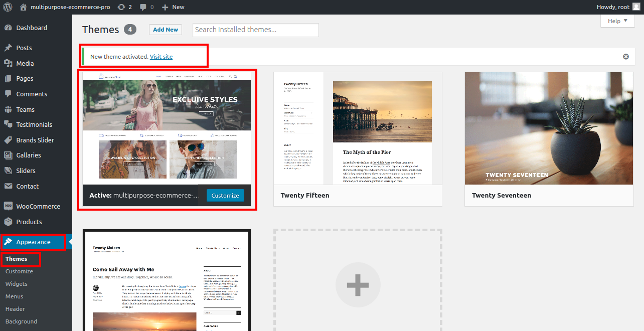Open Menus submenu item

(15, 296)
